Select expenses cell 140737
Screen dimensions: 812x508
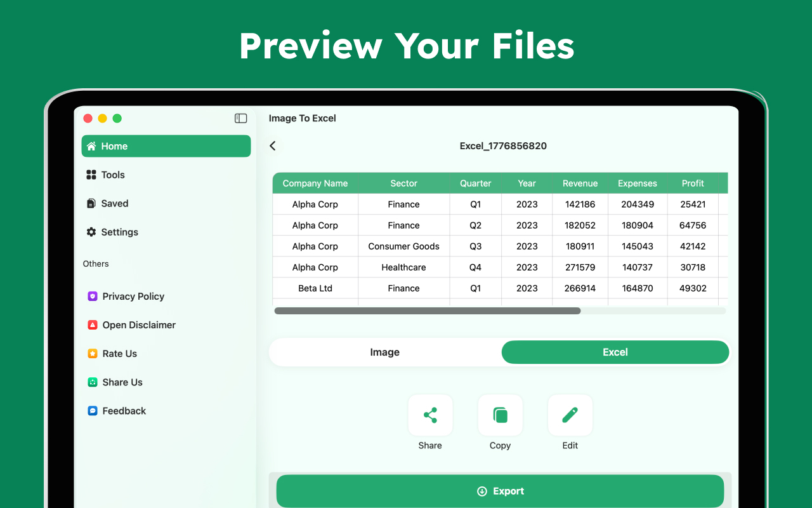638,267
